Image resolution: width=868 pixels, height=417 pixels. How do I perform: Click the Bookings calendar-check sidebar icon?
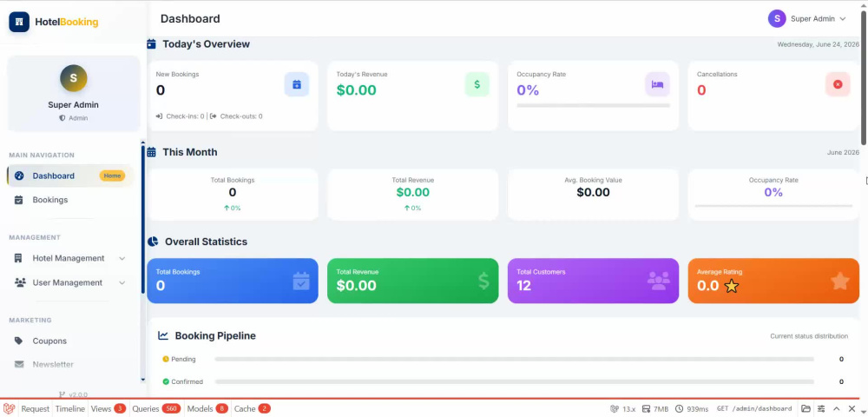[19, 200]
